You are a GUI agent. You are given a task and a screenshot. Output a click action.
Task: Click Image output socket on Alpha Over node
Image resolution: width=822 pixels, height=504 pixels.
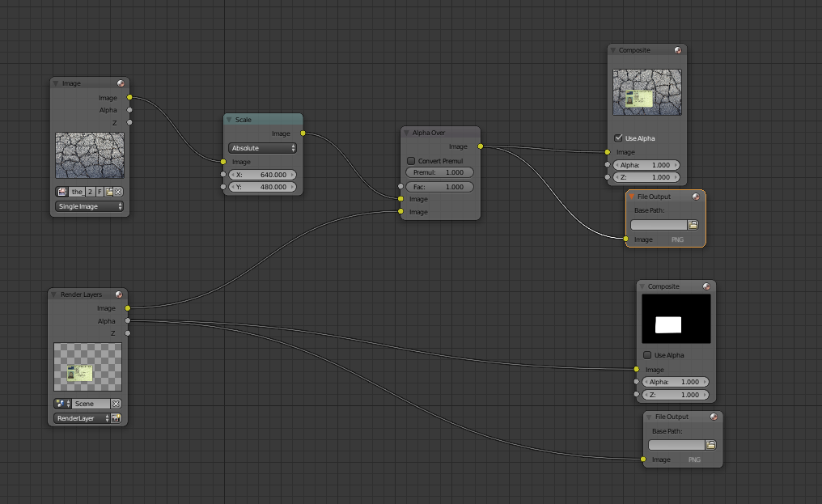(x=481, y=147)
